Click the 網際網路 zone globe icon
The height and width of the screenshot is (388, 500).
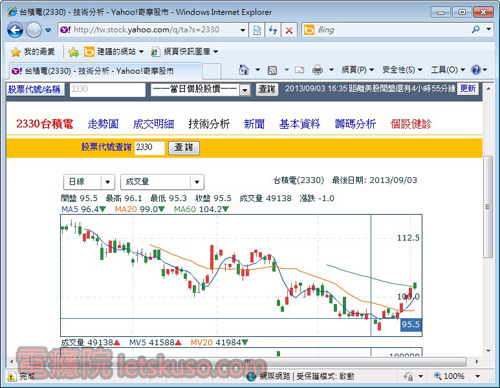point(252,377)
